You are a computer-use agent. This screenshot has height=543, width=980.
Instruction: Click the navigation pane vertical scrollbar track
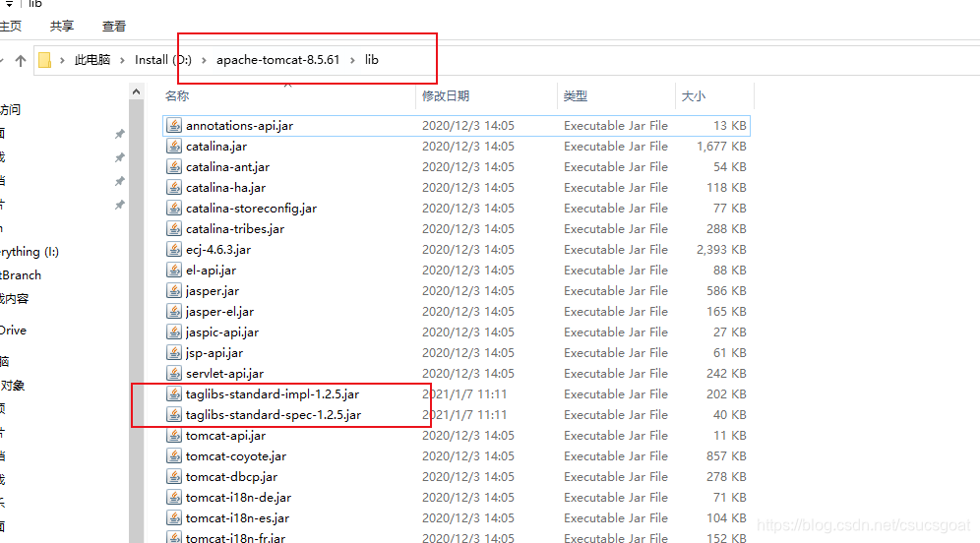click(136, 321)
